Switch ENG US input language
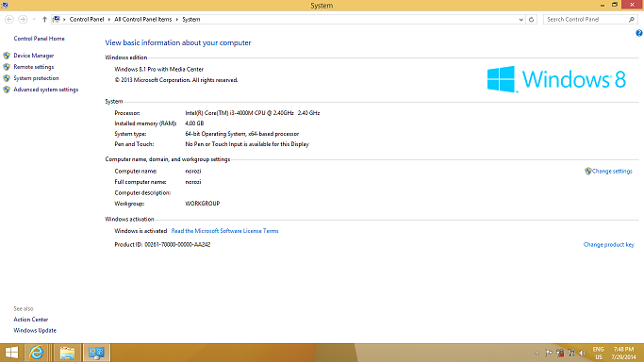644x362 pixels. coord(599,353)
